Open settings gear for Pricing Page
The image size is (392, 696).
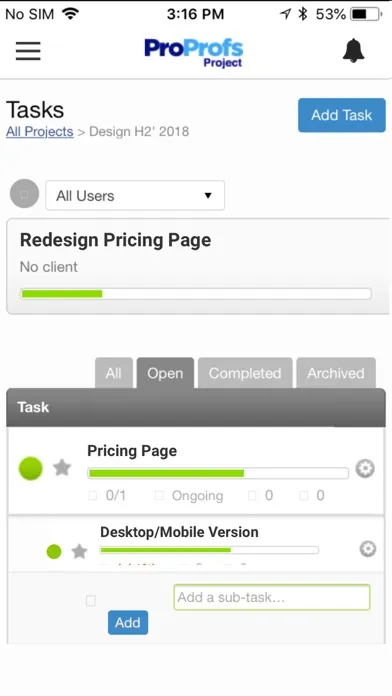tap(365, 468)
